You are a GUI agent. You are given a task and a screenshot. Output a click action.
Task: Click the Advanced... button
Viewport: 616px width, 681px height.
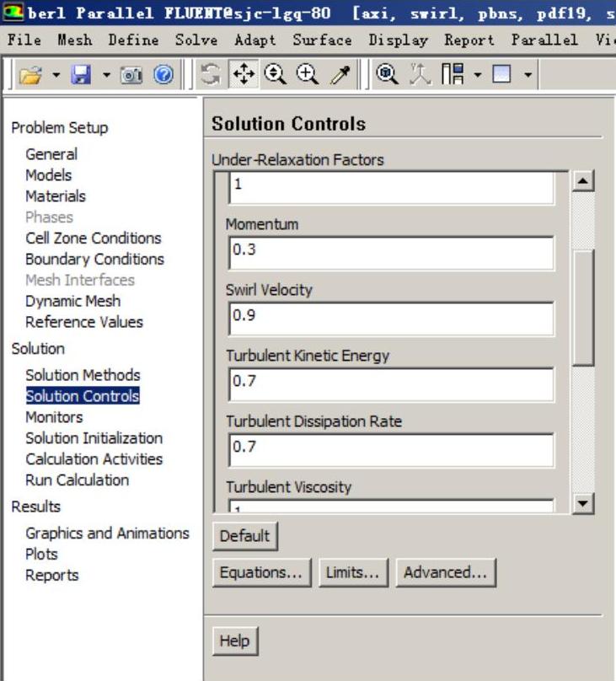click(446, 573)
